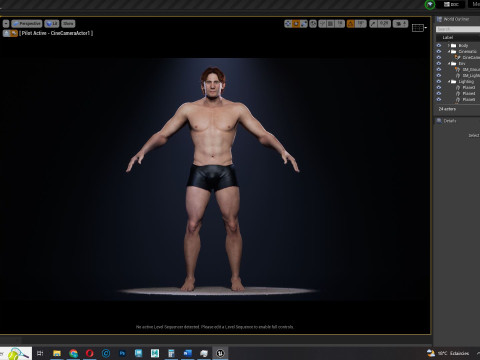Viewport: 480px width, 360px height.
Task: Open Microsoft Word from taskbar
Action: (187, 353)
